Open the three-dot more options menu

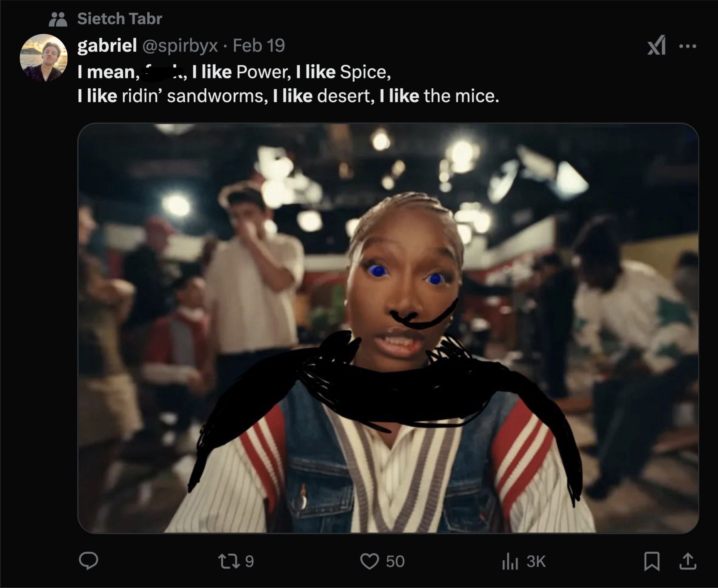688,46
